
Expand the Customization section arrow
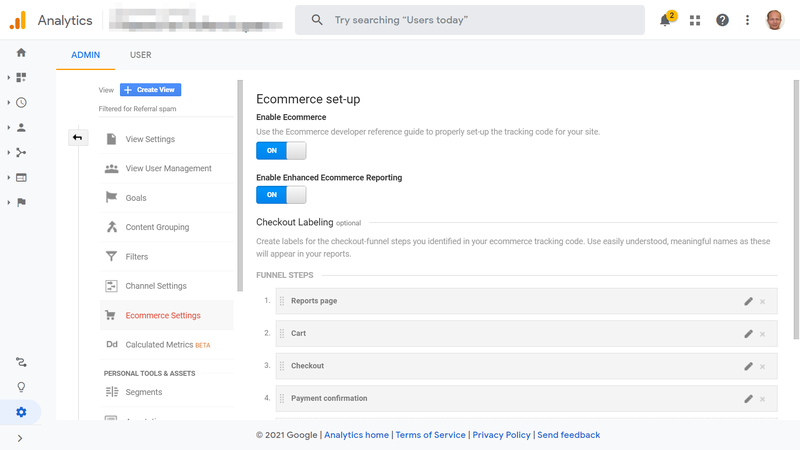(x=8, y=78)
